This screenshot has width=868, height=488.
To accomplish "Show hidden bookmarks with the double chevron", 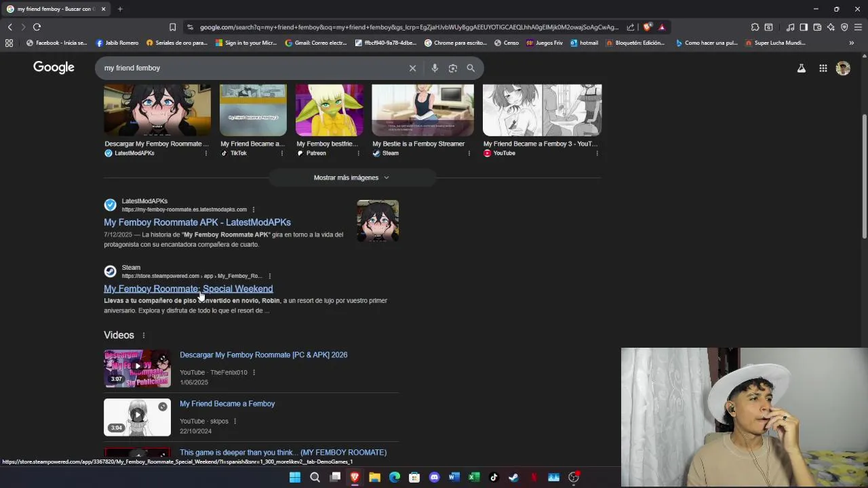I will (x=851, y=43).
